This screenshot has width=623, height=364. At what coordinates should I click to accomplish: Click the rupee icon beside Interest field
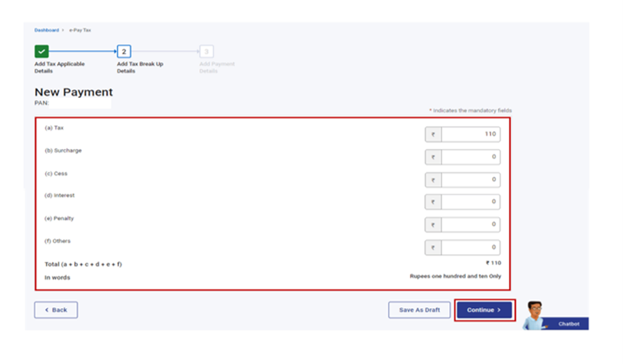433,202
